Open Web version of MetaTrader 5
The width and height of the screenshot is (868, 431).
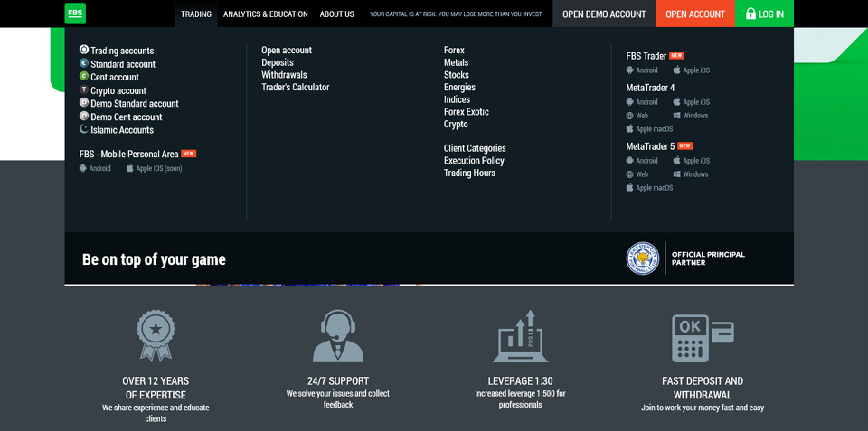point(637,174)
